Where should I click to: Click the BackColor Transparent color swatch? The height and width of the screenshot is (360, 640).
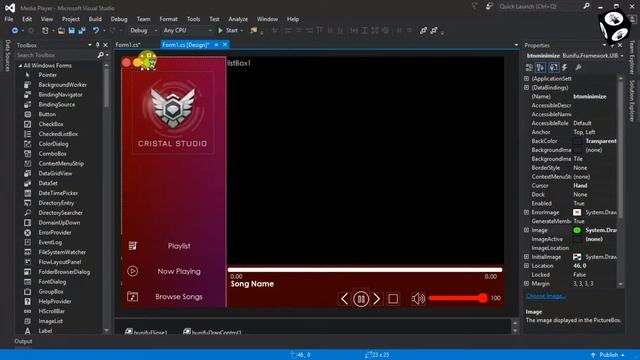coord(577,141)
